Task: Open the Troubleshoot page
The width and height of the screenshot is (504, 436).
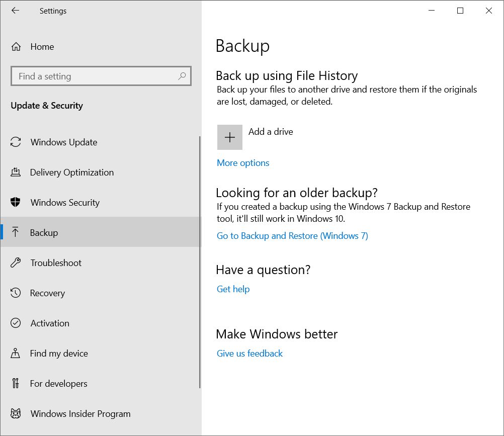Action: (100, 263)
